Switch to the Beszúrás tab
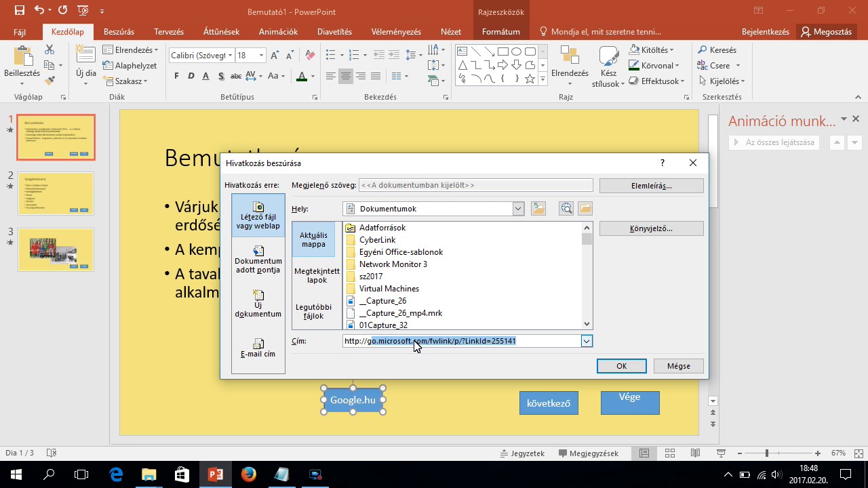This screenshot has width=868, height=488. [119, 32]
